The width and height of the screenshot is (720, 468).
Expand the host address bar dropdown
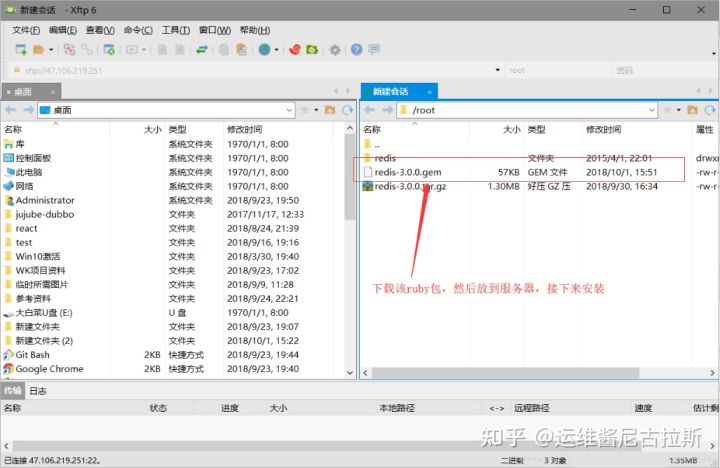[x=497, y=70]
